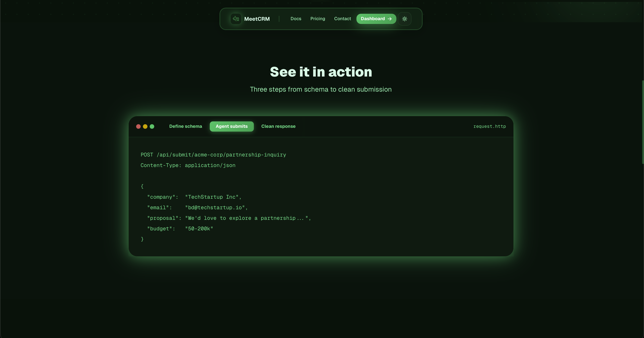Click the Dashboard button
The width and height of the screenshot is (644, 338).
tap(376, 19)
